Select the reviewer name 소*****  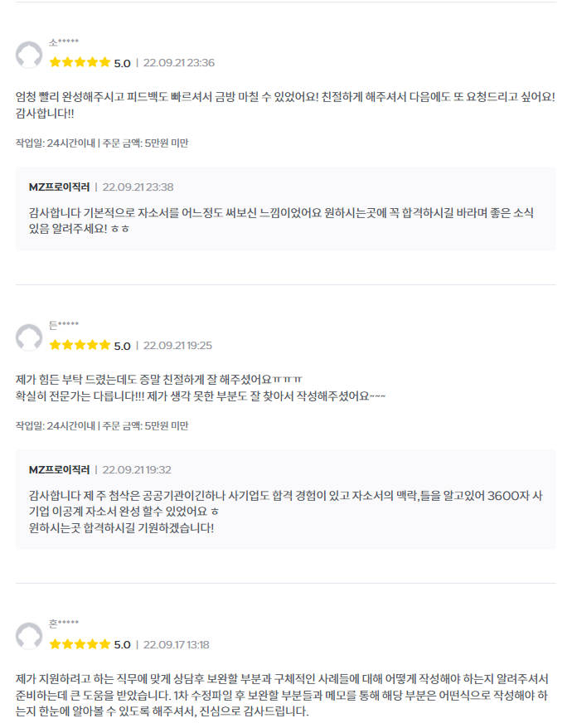(x=64, y=43)
